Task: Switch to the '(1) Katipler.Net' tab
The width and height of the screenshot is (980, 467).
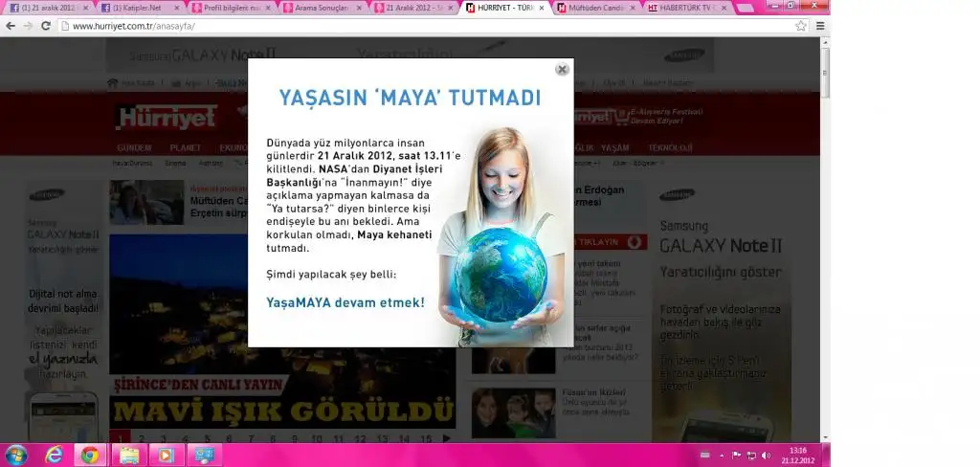Action: coord(140,8)
